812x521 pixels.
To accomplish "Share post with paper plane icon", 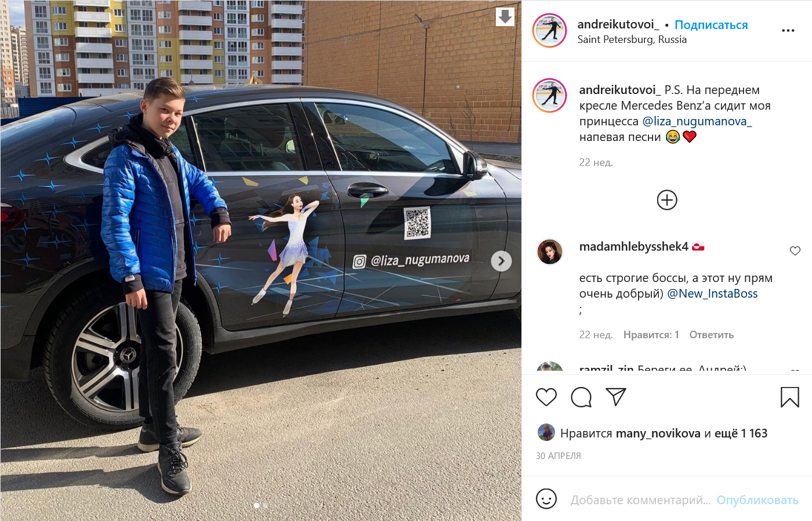I will [615, 397].
